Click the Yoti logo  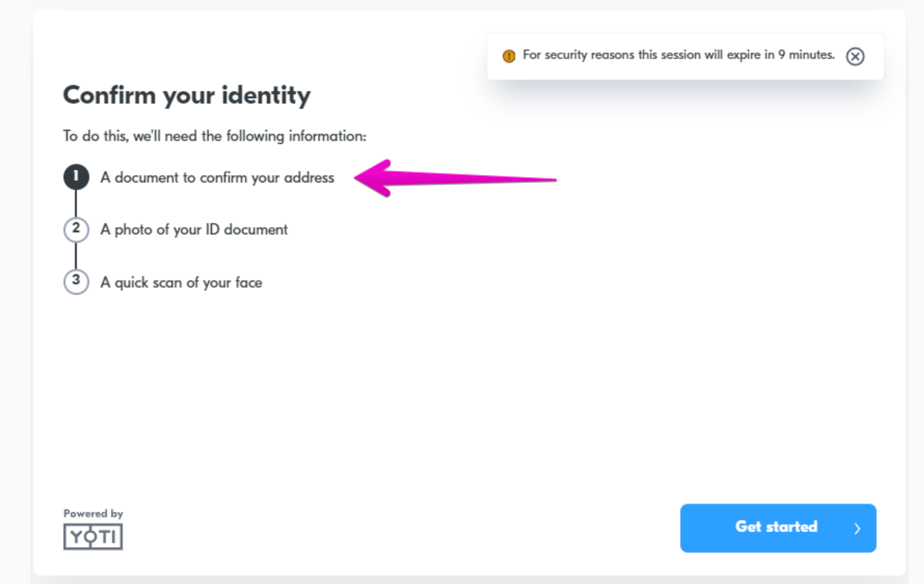click(x=93, y=536)
